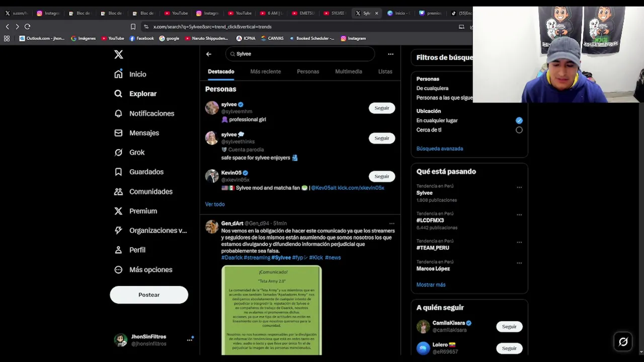Click the Sylvee search input field
Image resolution: width=644 pixels, height=362 pixels.
pyautogui.click(x=300, y=54)
